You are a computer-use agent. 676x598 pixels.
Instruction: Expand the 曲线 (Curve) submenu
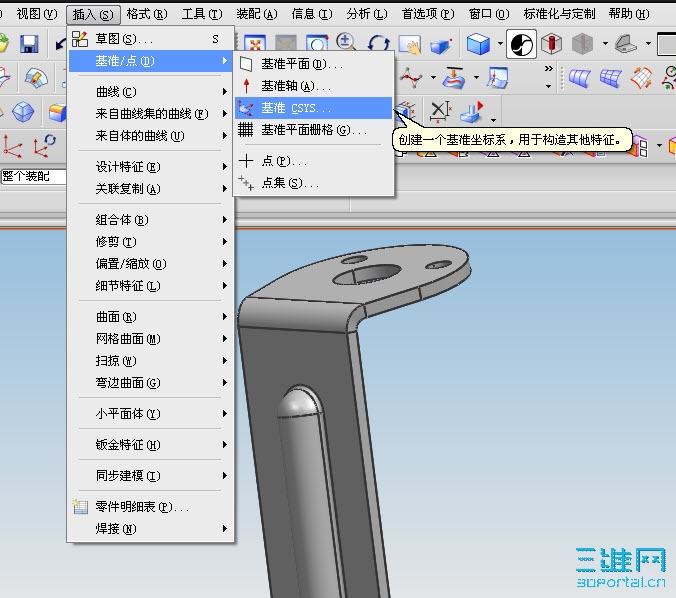tap(151, 91)
